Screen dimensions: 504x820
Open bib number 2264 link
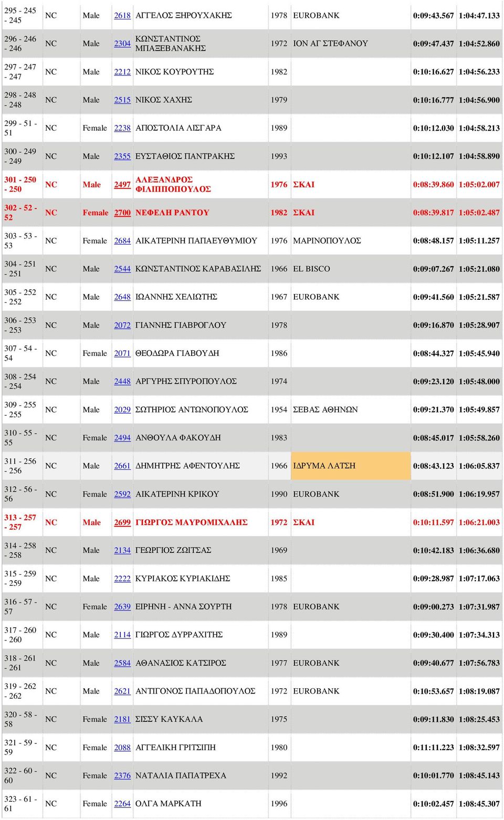tap(122, 804)
